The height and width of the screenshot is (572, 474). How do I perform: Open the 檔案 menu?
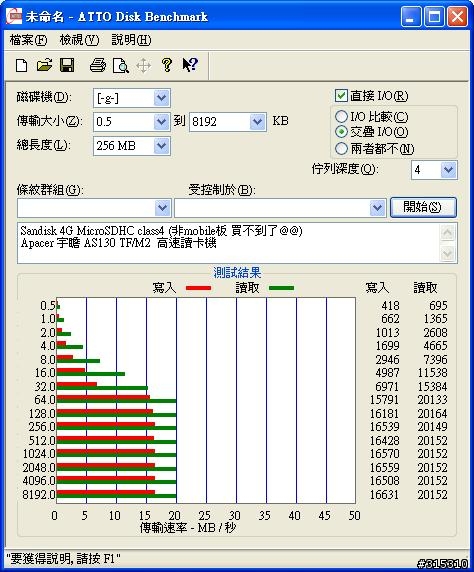(x=28, y=40)
